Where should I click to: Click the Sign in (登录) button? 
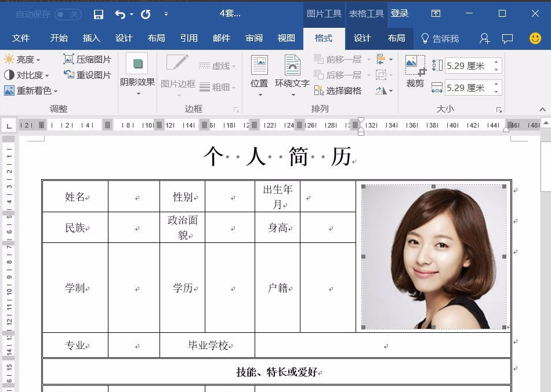coord(400,13)
